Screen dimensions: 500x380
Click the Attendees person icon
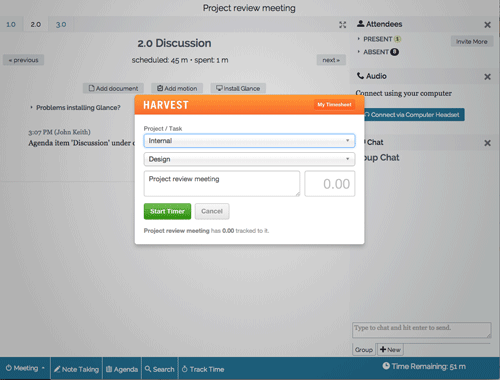click(x=360, y=24)
